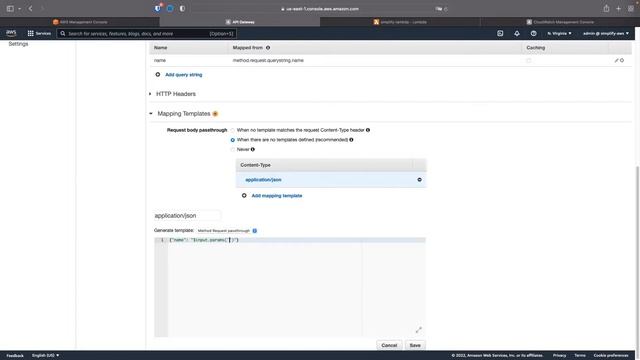Open Generate template Method Request passthrough dropdown
Image resolution: width=640 pixels, height=360 pixels.
224,231
